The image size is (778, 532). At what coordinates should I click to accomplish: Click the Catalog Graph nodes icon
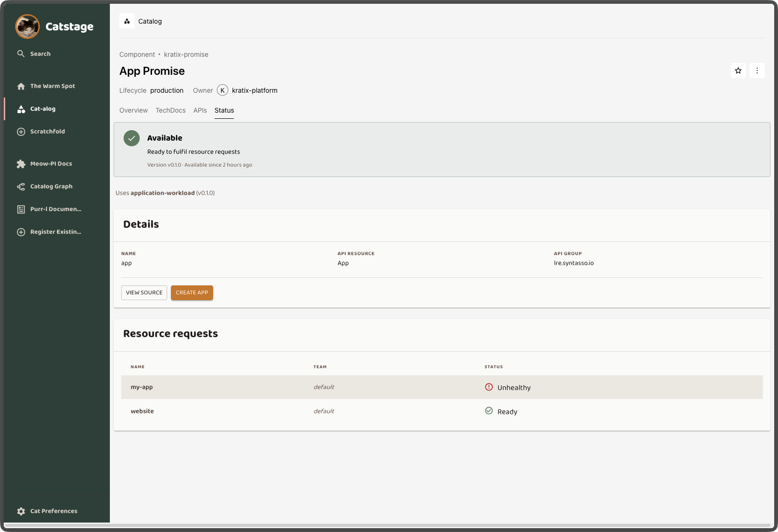point(21,186)
